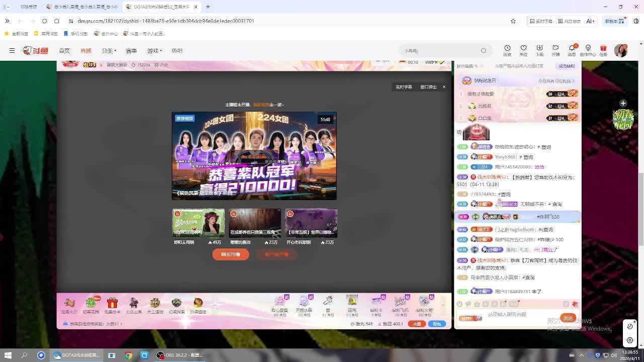Expand the gift list chevron
Image resolution: width=644 pixels, height=362 pixels.
pyautogui.click(x=443, y=305)
